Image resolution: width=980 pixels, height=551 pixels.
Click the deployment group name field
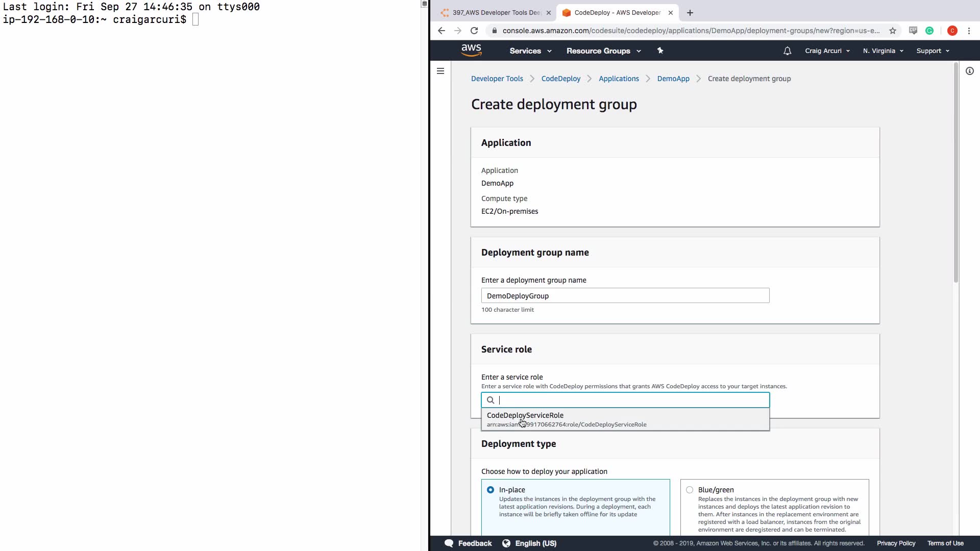tap(625, 296)
